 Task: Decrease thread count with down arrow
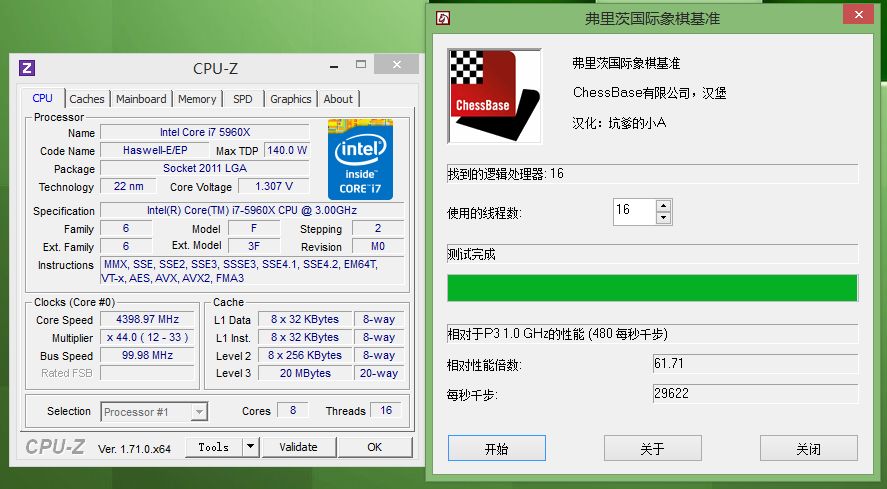click(x=664, y=218)
